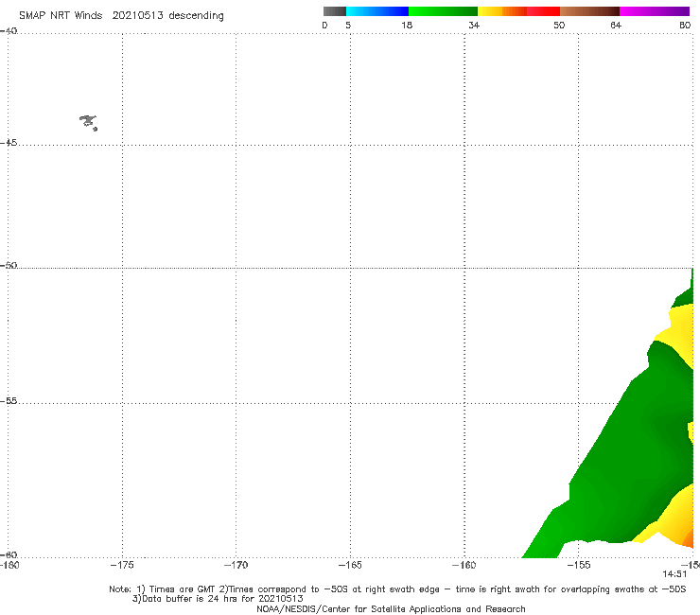Click the green 18-34 segment of color bar

(443, 11)
